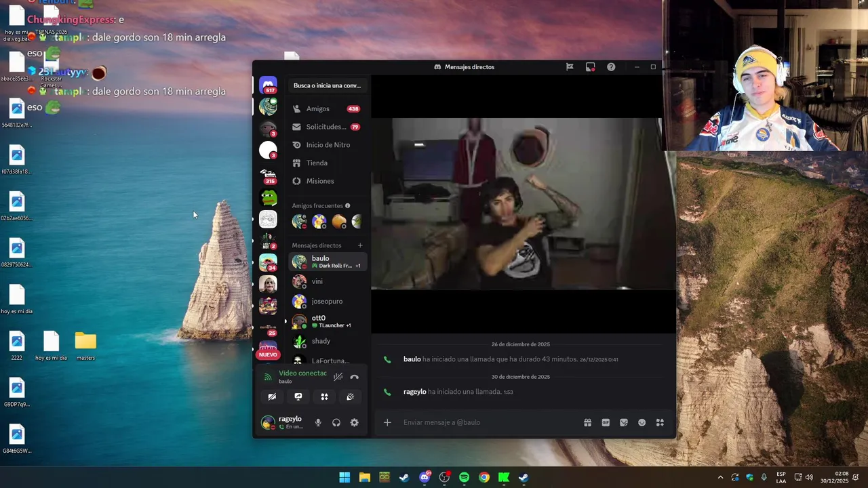
Task: Click Busca o inicia una conversación box
Action: coord(327,85)
